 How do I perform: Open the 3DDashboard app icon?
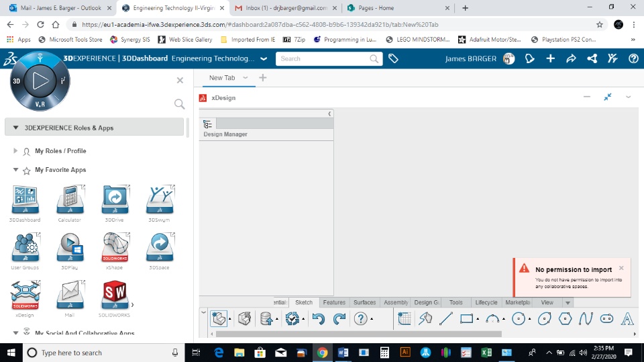point(25,200)
